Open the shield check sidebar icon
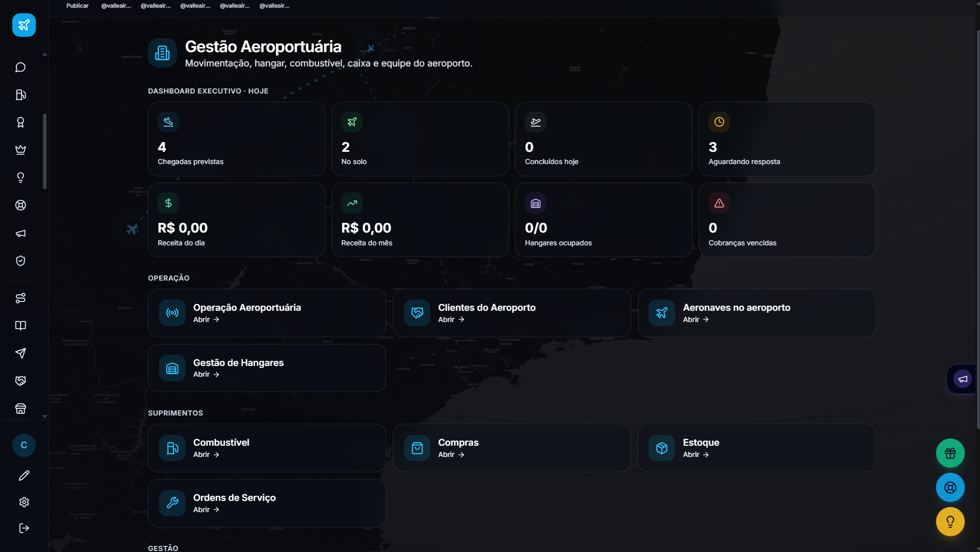980x552 pixels. (x=20, y=261)
